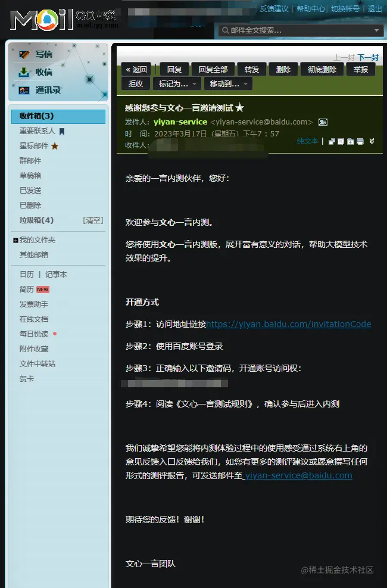Click the note/memo icon in mail header
This screenshot has width=387, height=588.
pyautogui.click(x=341, y=141)
